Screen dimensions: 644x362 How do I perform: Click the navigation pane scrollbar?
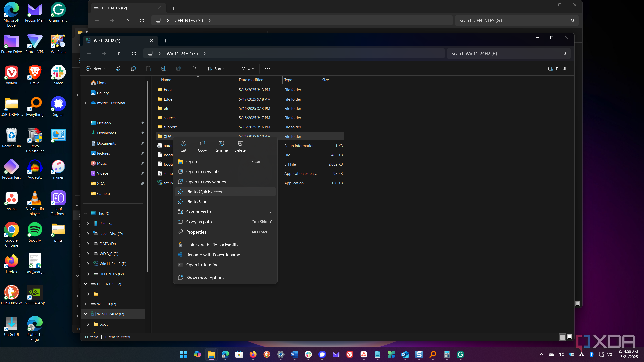[x=148, y=176]
